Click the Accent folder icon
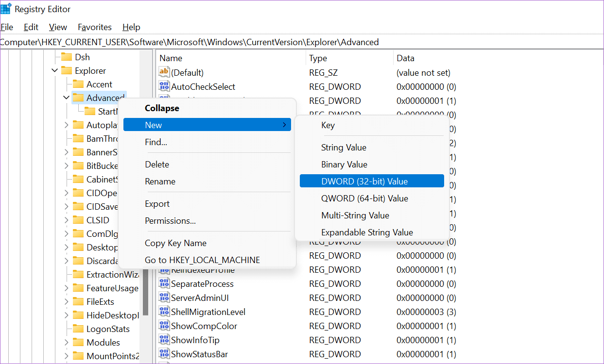 [78, 84]
